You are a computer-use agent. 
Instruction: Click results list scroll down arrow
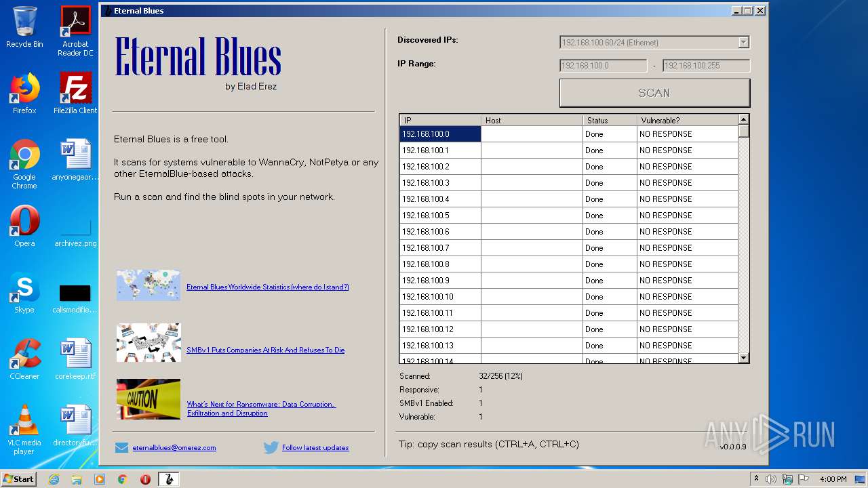pyautogui.click(x=744, y=358)
